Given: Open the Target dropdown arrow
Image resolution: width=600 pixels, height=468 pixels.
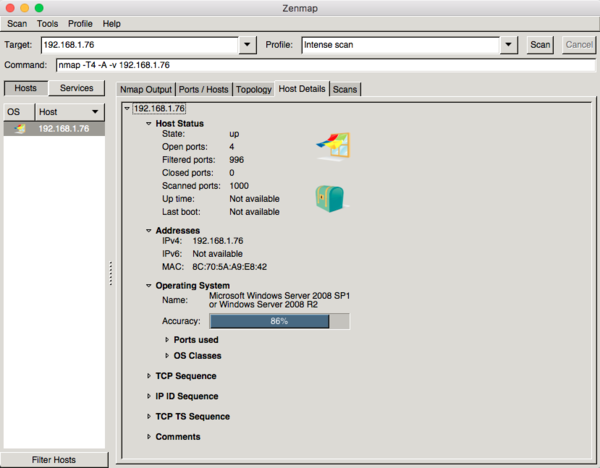Looking at the screenshot, I should coord(247,45).
